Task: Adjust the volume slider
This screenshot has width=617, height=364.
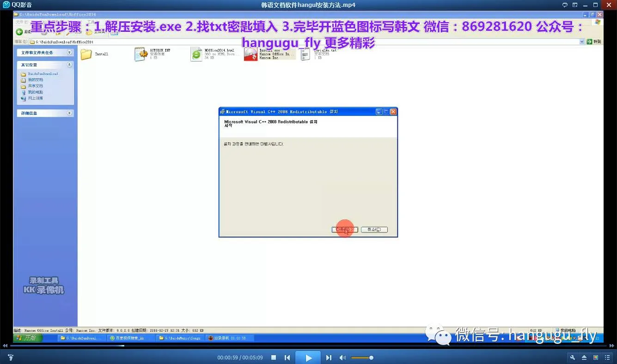Action: 362,358
